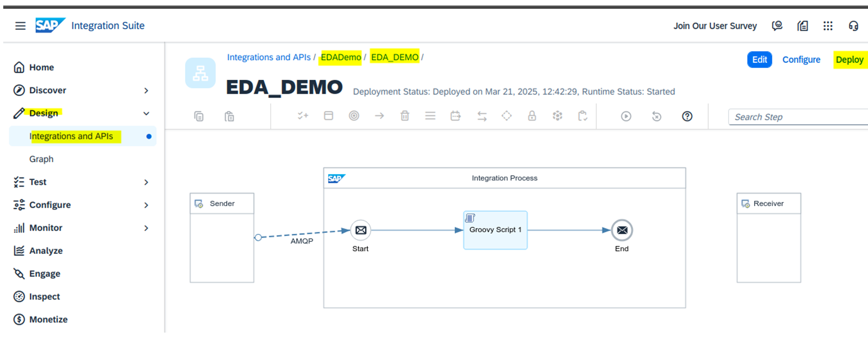The width and height of the screenshot is (868, 338).
Task: Click the integration flow artifact icon beside the title
Action: [x=200, y=73]
